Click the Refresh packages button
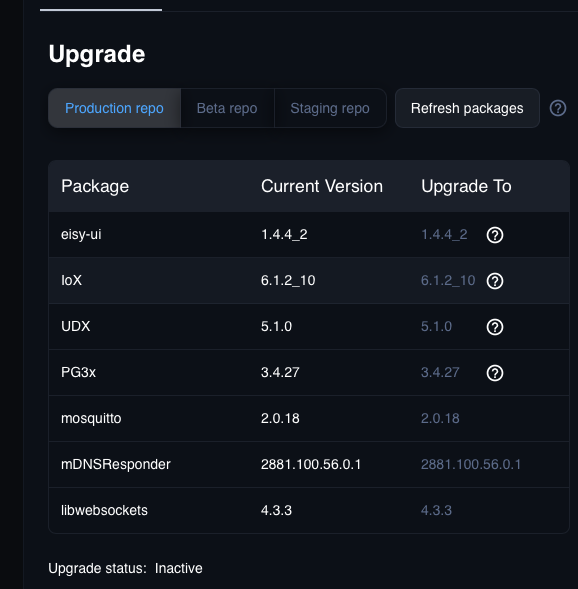578x589 pixels. [x=467, y=108]
